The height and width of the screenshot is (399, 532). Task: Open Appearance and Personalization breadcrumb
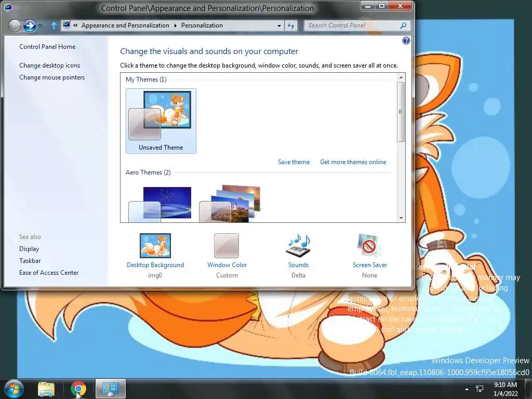tap(125, 25)
